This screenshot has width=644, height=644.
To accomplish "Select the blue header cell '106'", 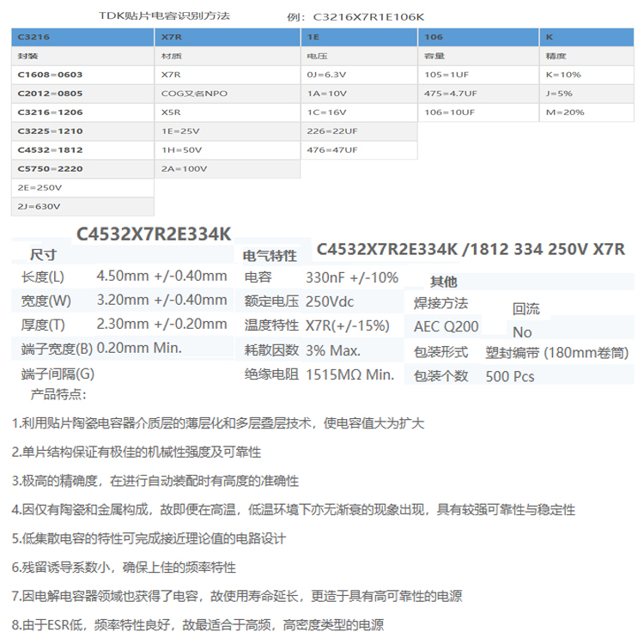I will (478, 37).
